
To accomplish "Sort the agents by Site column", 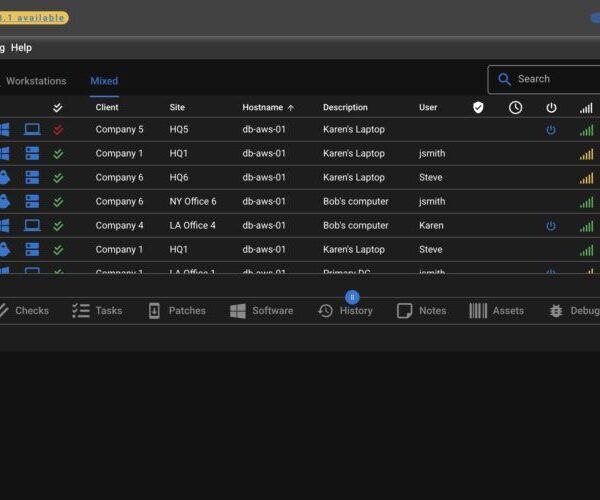I will click(178, 107).
